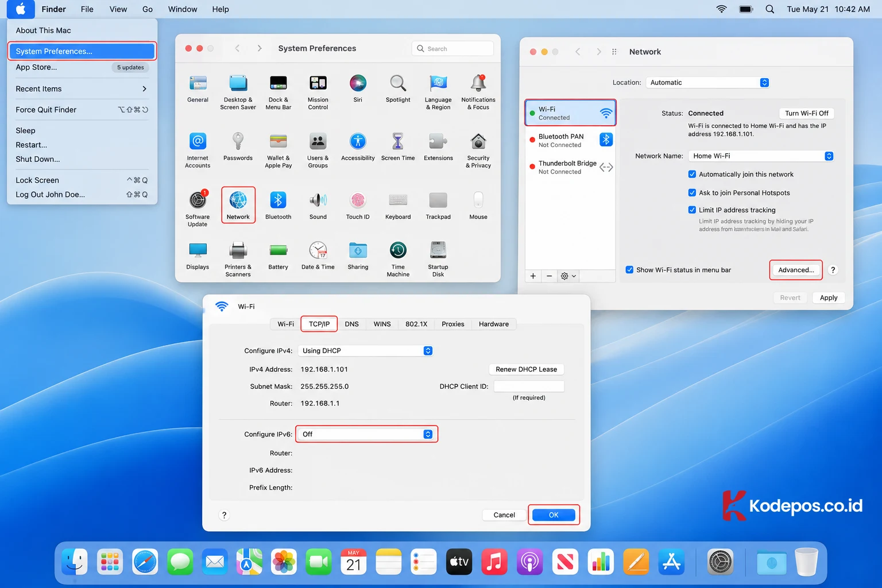Open the Configure IPv6 dropdown
This screenshot has height=588, width=882.
[x=365, y=434]
